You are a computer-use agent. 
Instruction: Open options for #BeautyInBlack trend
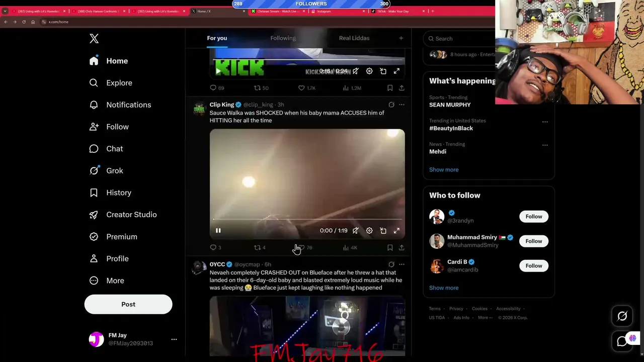(x=545, y=122)
